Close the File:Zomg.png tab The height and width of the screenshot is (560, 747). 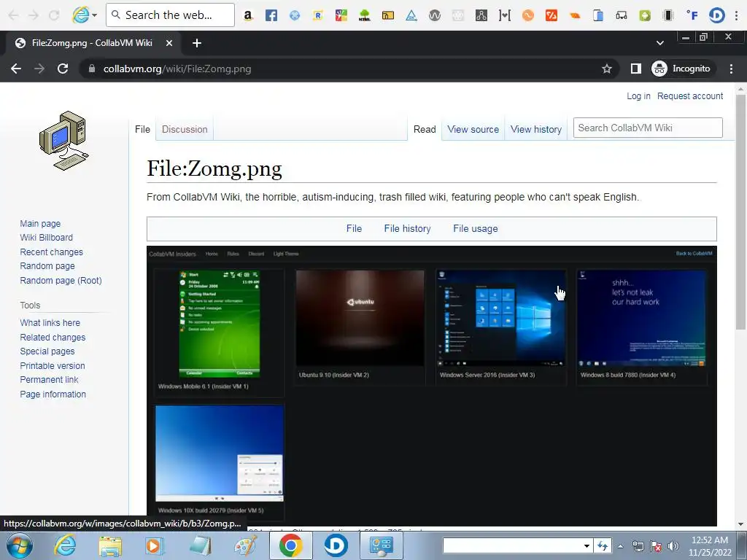[x=169, y=43]
